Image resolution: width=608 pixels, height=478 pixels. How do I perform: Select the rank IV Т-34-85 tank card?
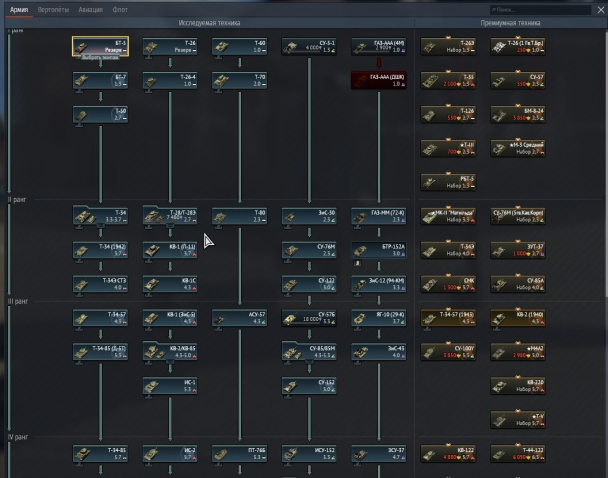pyautogui.click(x=100, y=454)
